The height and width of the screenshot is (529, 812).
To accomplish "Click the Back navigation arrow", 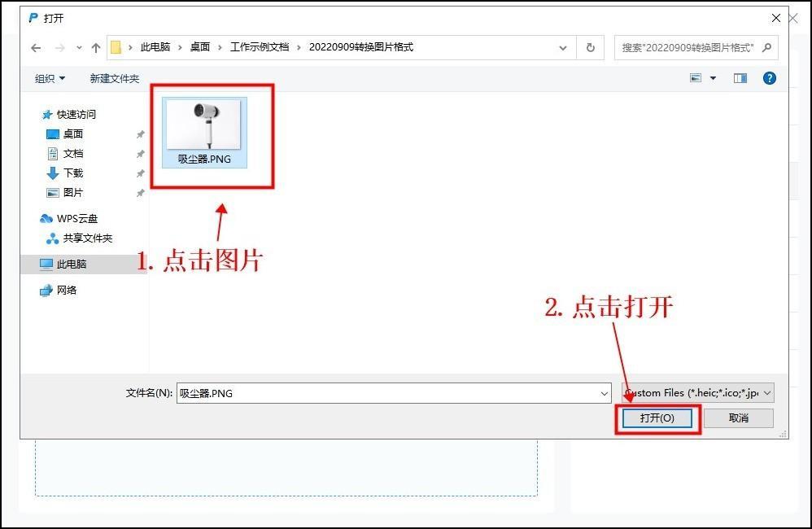I will 36,48.
